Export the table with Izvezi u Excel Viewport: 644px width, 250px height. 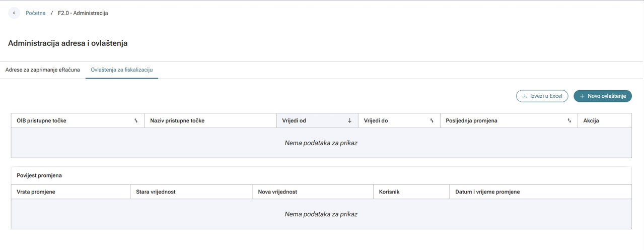coord(542,96)
